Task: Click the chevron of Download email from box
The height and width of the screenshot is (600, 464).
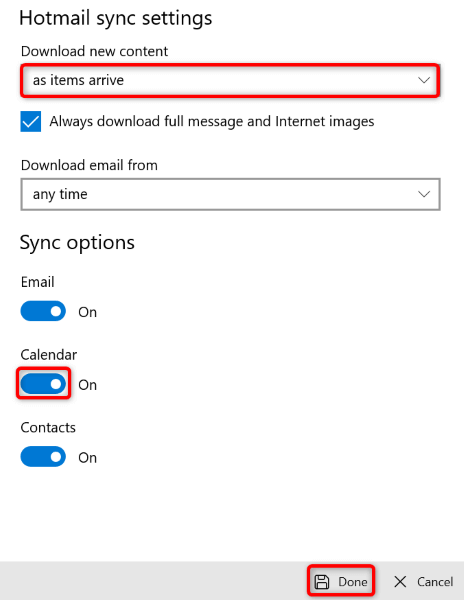Action: coord(424,194)
